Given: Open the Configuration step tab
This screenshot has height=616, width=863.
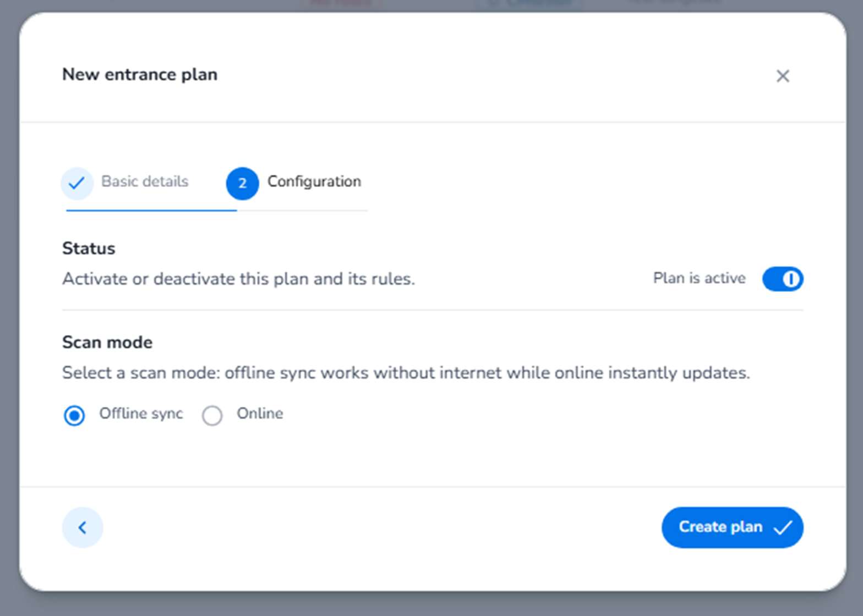Looking at the screenshot, I should (314, 182).
